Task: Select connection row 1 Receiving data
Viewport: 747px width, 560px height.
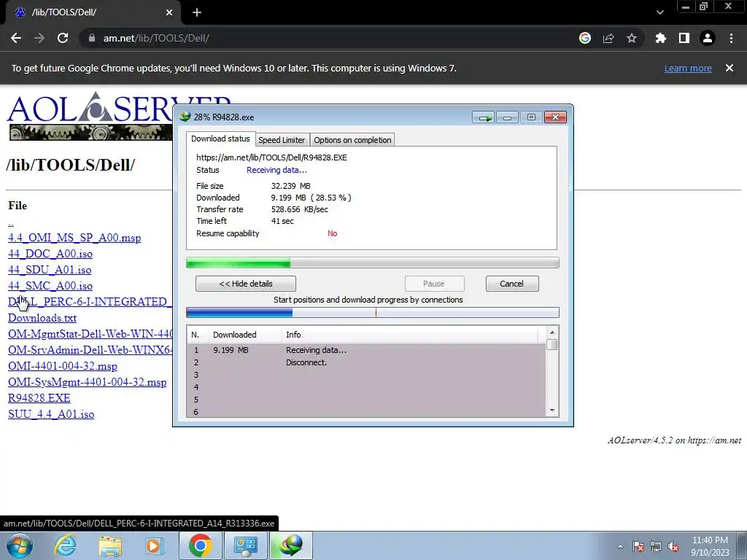Action: (366, 350)
